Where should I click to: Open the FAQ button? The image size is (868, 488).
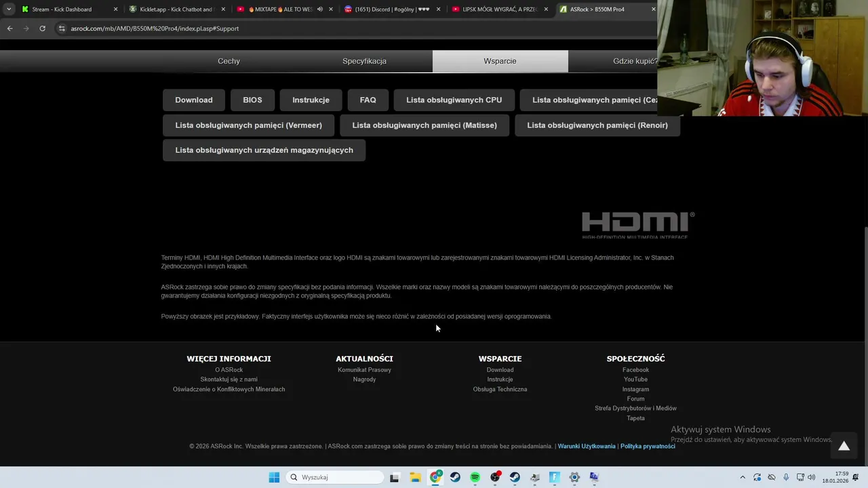click(368, 100)
